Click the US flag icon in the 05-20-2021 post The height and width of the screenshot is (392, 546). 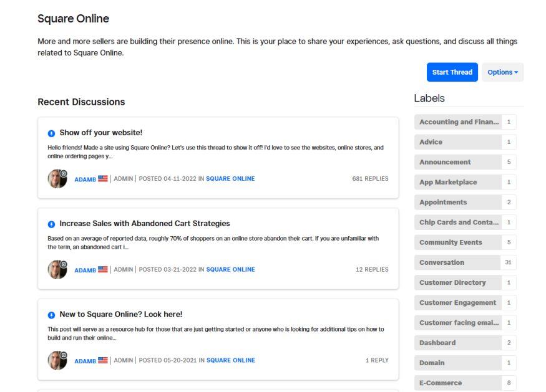pos(103,360)
